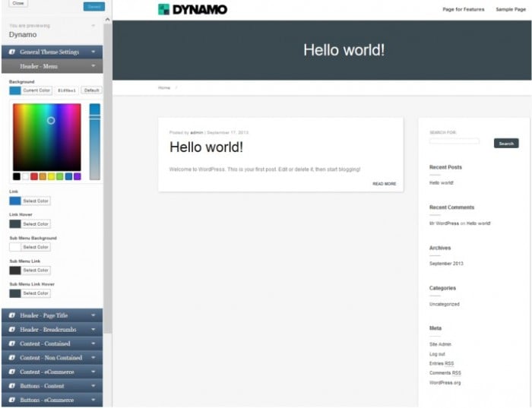Click scroll up arrow in customizer panel
Viewport: 532px width, 408px height.
108,20
